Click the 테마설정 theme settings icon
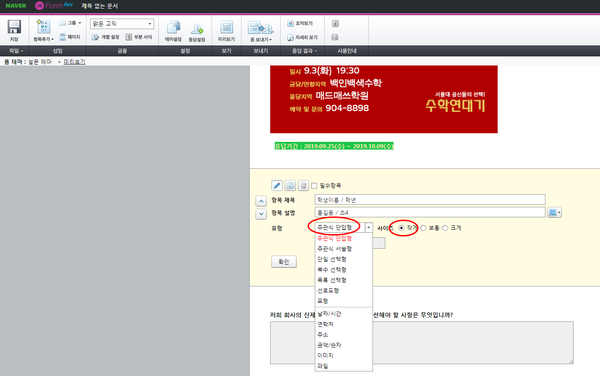Screen dimensions: 600x376 click(173, 28)
